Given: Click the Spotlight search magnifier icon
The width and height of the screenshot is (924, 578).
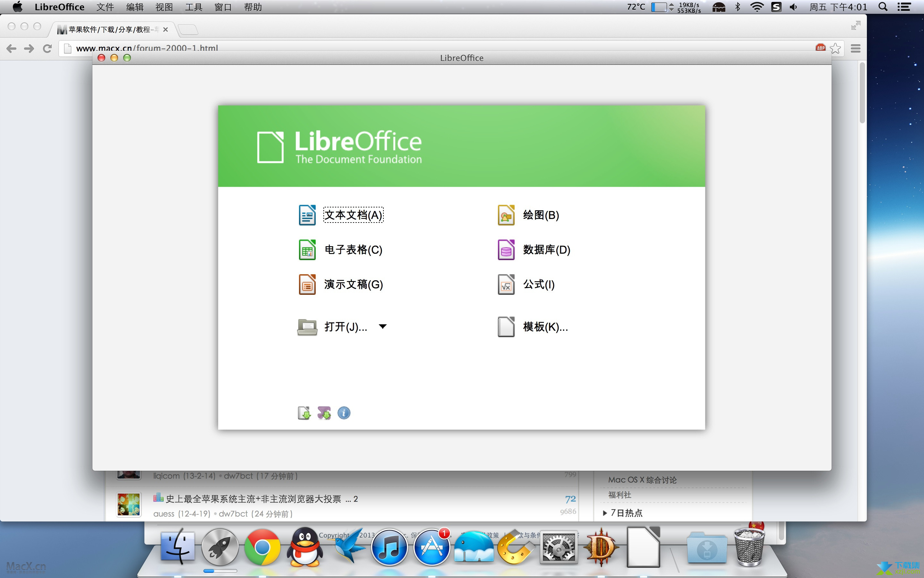Looking at the screenshot, I should pos(883,7).
